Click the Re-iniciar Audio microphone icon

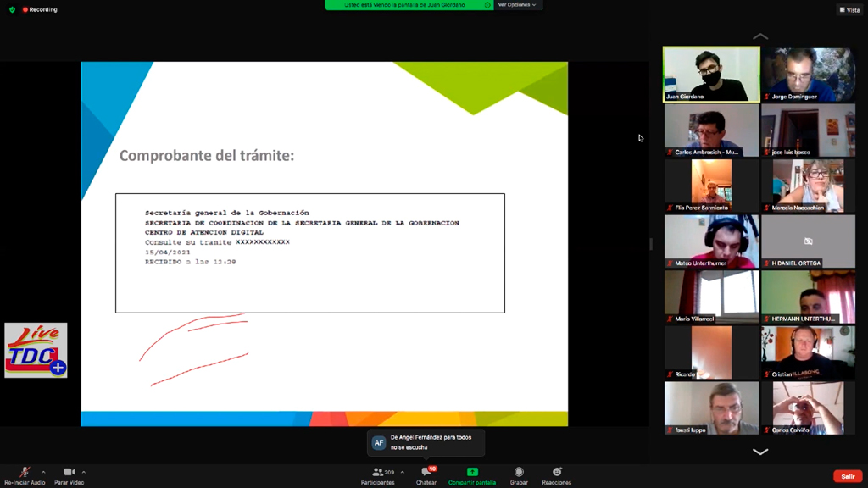tap(25, 472)
